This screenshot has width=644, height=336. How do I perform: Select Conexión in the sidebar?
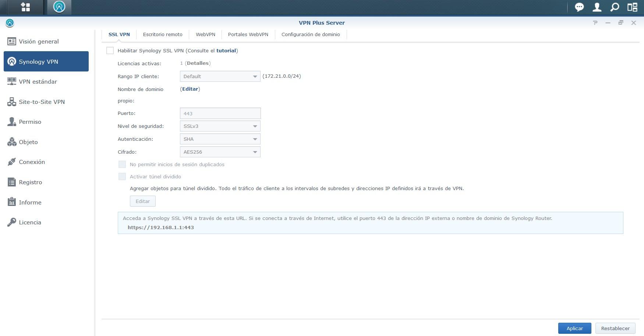click(x=46, y=162)
